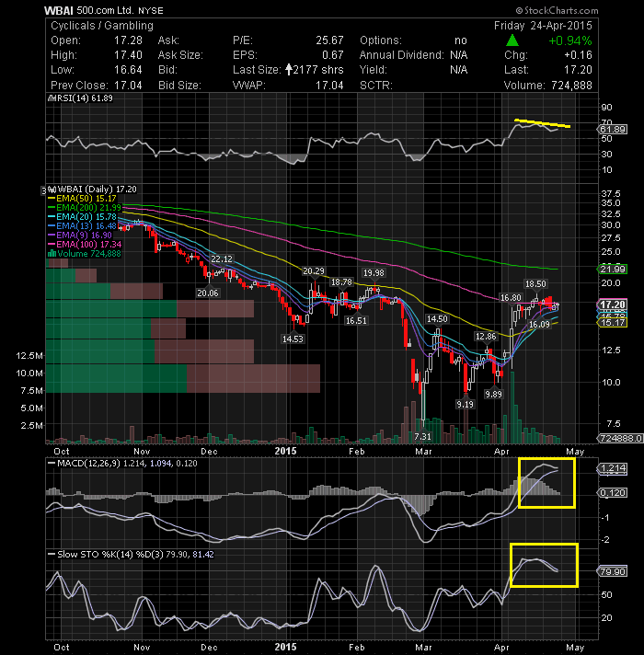Click the RSI(14) indicator icon
Screen dimensions: 644x655
click(x=52, y=98)
